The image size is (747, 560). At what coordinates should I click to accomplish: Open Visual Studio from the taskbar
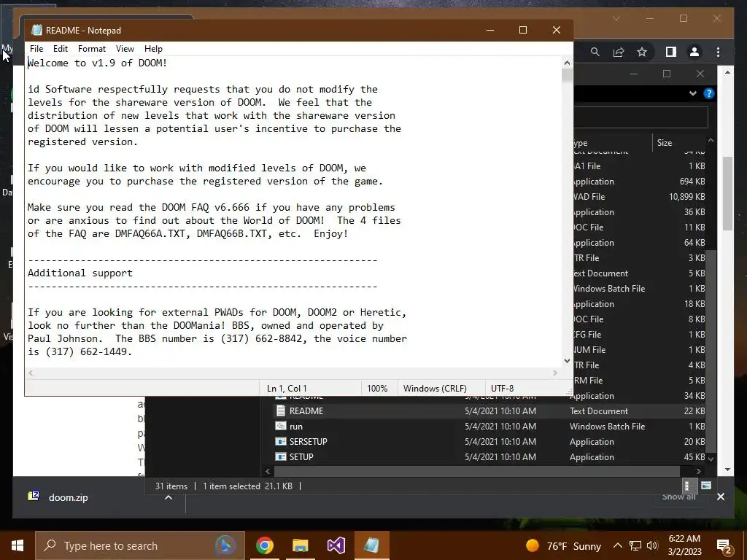336,545
